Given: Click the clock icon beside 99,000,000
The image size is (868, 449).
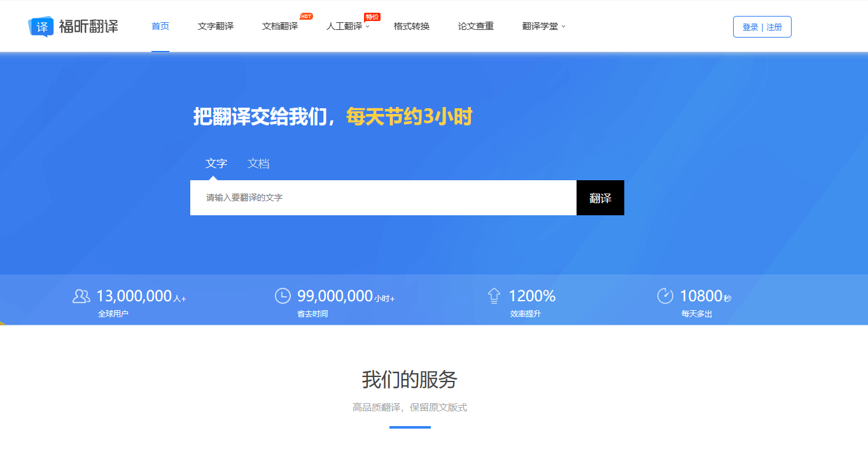Looking at the screenshot, I should pyautogui.click(x=283, y=296).
